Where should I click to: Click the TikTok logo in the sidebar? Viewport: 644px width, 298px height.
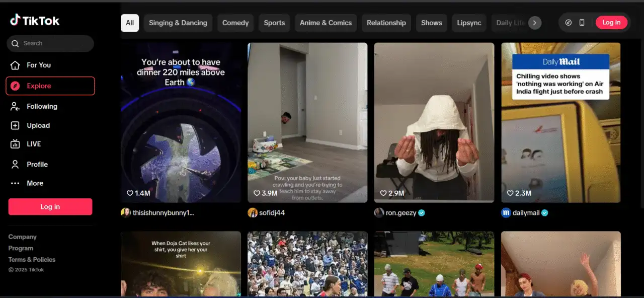coord(35,21)
